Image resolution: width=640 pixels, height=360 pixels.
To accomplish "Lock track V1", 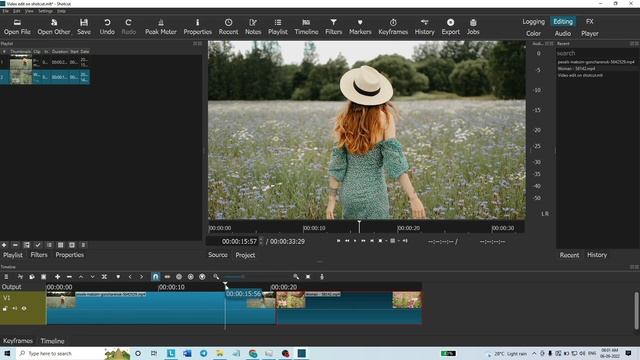I will pyautogui.click(x=5, y=309).
